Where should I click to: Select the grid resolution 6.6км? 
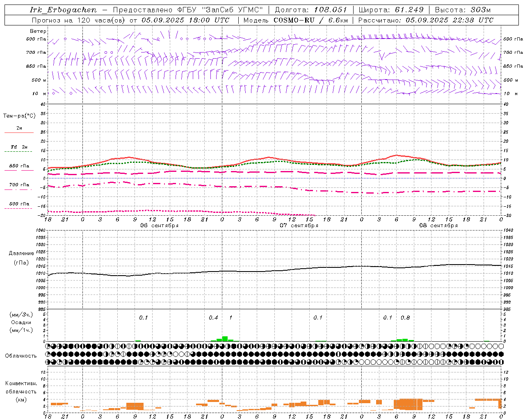pos(338,20)
